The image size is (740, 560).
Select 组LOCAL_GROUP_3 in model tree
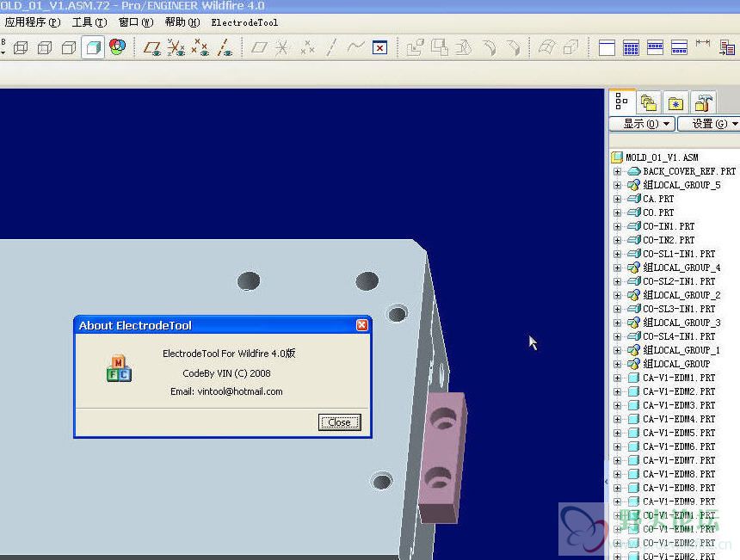click(x=681, y=323)
